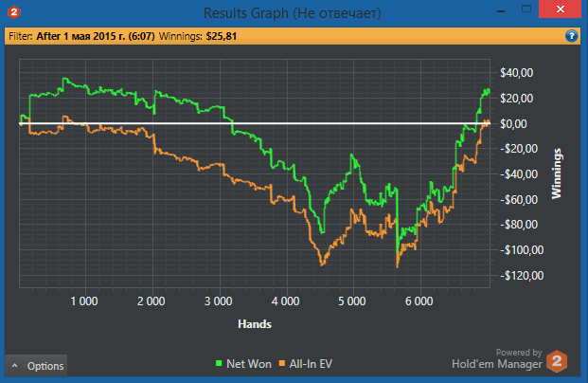Click the -$120,00 axis label
Viewport: 588px width, 383px height.
tap(522, 276)
